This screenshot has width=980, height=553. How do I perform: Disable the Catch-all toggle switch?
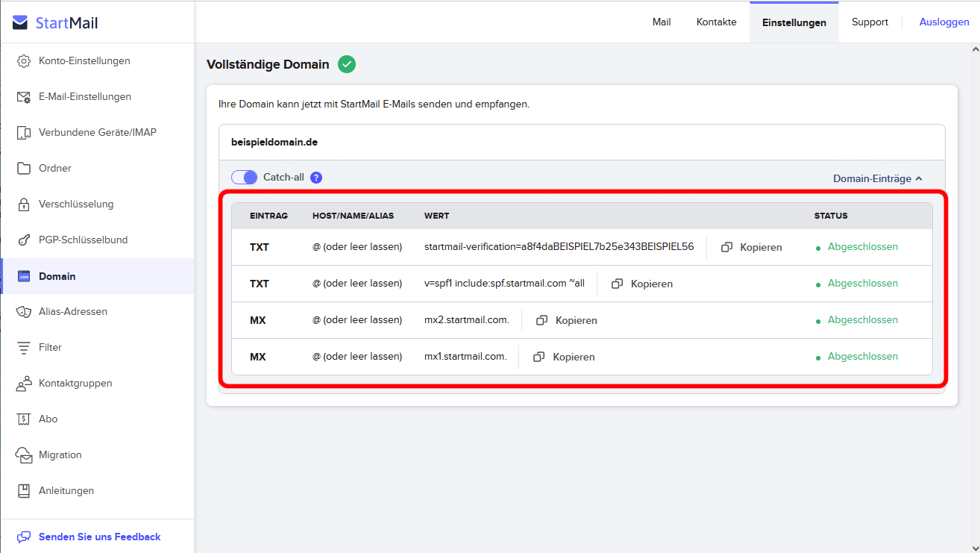(244, 178)
